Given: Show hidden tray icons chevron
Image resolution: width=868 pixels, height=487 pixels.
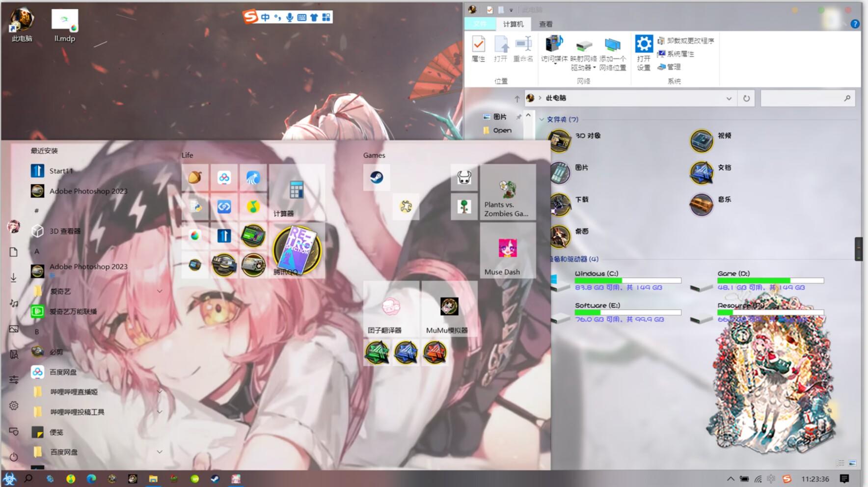Looking at the screenshot, I should click(731, 479).
